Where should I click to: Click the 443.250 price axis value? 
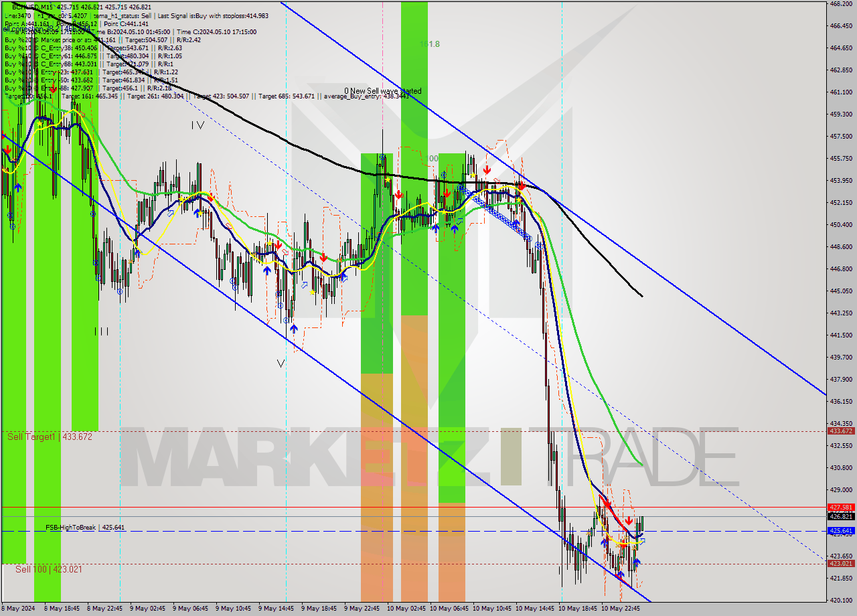pos(840,313)
